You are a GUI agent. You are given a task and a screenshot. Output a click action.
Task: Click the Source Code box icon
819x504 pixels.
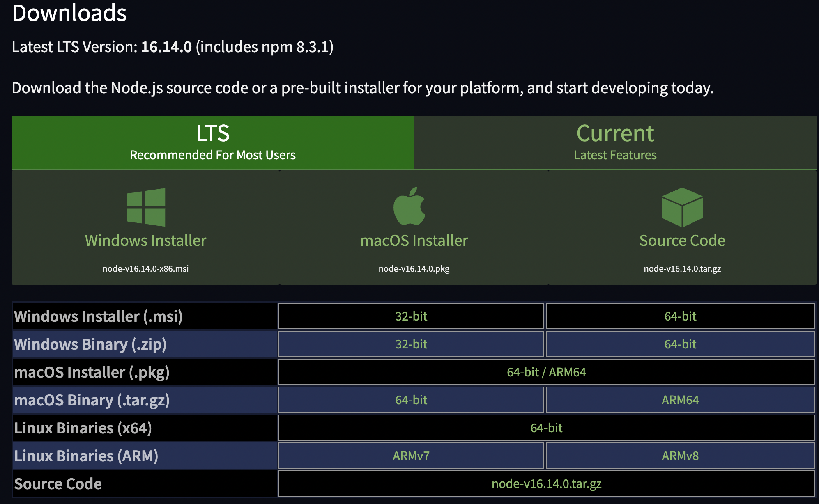(x=682, y=207)
